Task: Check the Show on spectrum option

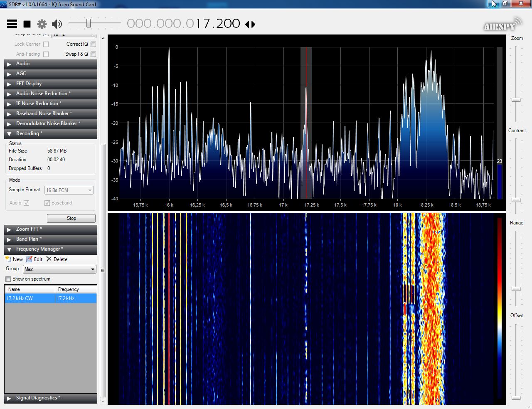Action: [8, 279]
